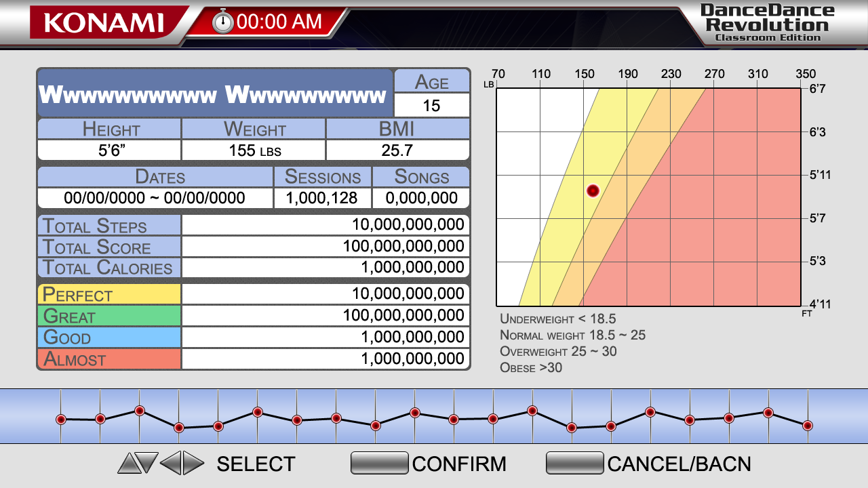Click the BMI column header

click(x=397, y=129)
